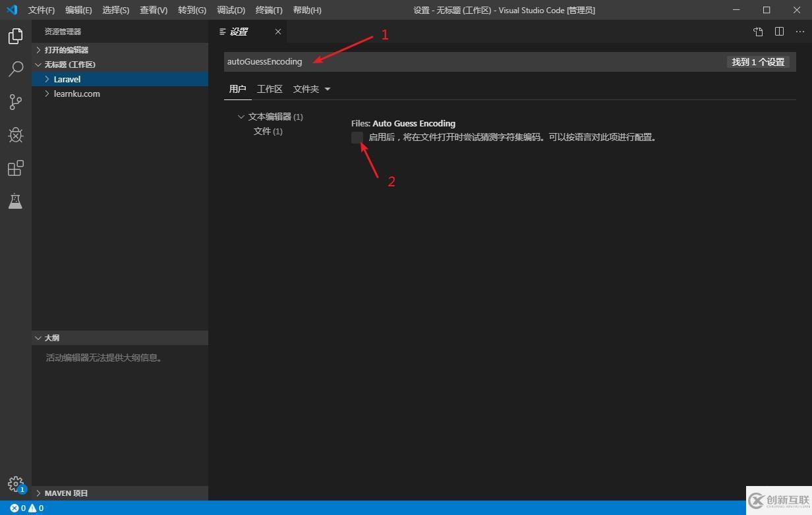Click the Test beaker icon in activity bar

click(15, 201)
